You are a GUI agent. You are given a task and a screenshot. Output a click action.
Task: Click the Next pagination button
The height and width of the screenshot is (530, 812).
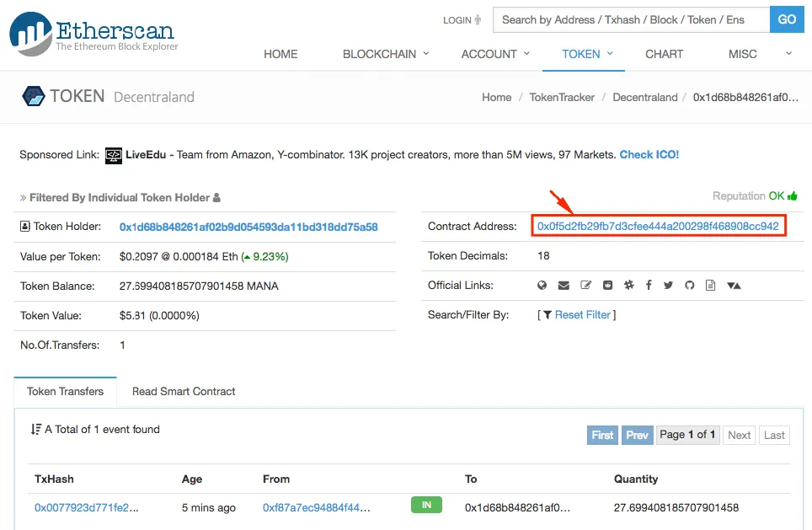(x=739, y=435)
